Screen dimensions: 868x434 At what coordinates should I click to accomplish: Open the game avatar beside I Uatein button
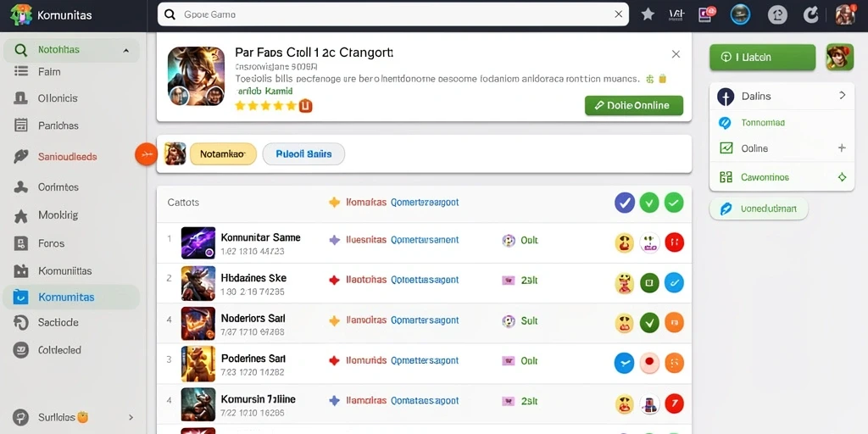tap(840, 57)
